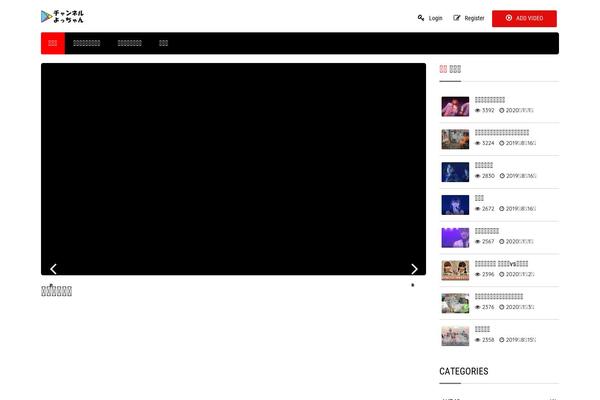Open the third item in the black navigation bar
Viewport: 600px width, 400px height.
tap(130, 43)
